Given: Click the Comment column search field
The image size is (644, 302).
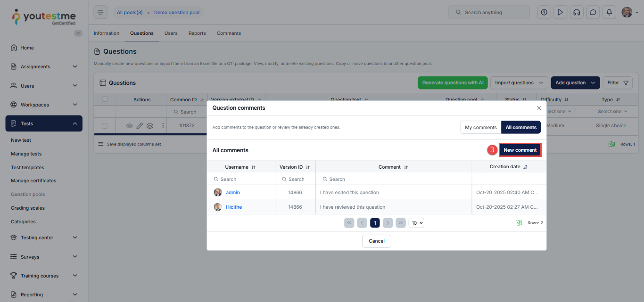Looking at the screenshot, I should point(394,179).
